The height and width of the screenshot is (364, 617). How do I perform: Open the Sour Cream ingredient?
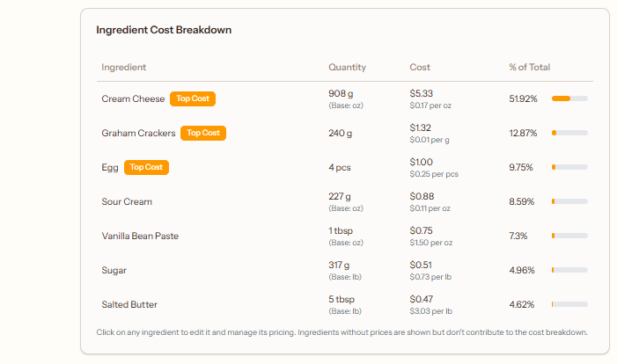pyautogui.click(x=127, y=201)
